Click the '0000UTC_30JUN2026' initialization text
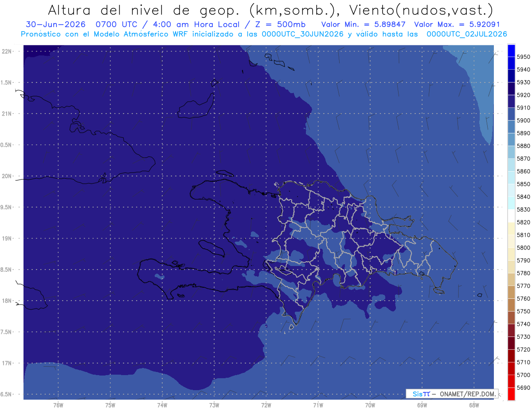Viewport: 532px width, 411px height. tap(303, 34)
